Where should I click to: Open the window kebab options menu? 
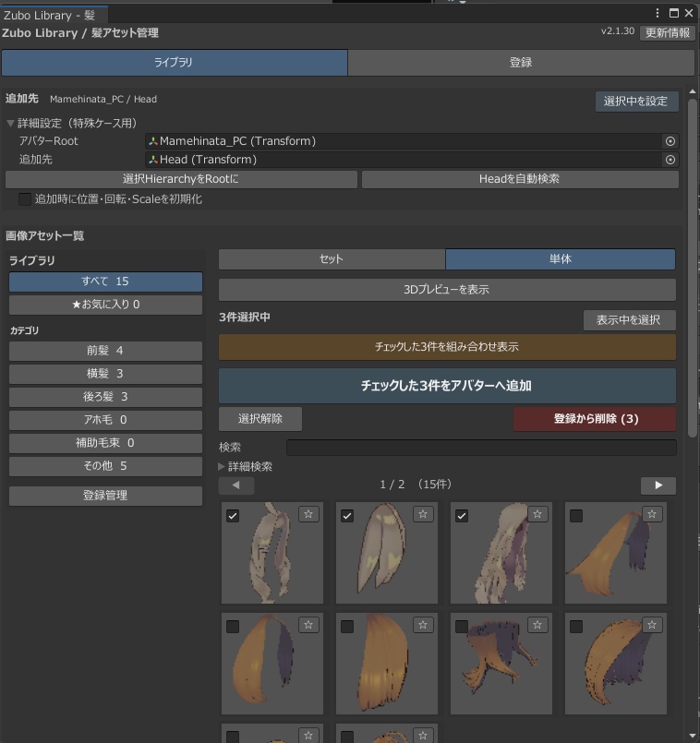(x=658, y=13)
